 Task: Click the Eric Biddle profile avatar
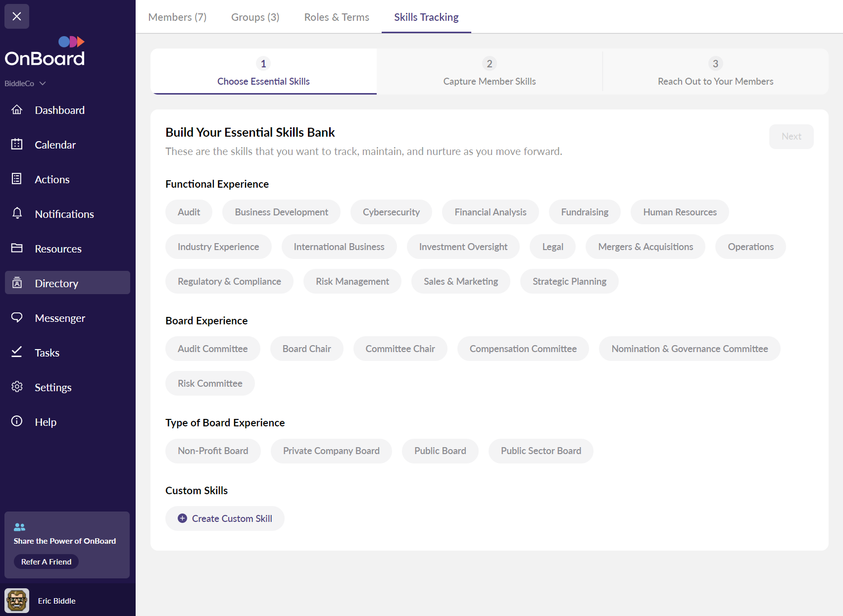pos(17,601)
